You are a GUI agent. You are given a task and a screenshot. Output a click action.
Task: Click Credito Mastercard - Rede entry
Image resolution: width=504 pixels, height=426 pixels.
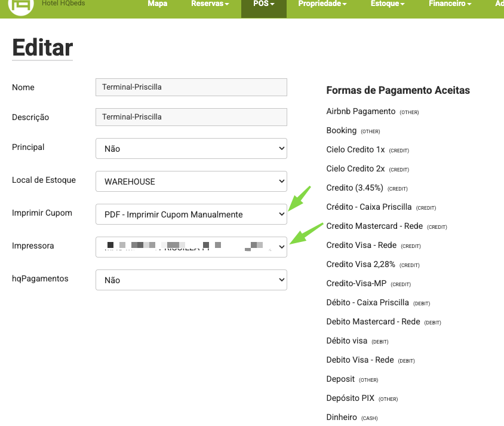pos(374,226)
